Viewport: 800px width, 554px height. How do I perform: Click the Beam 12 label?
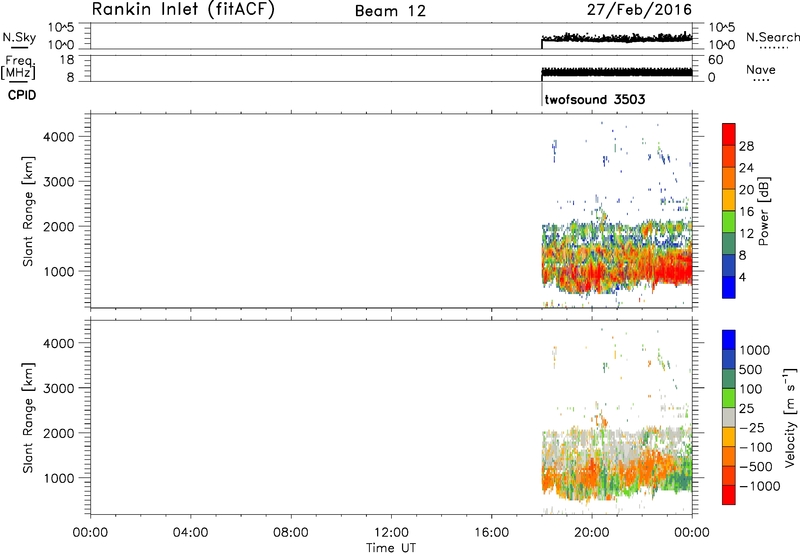click(390, 11)
